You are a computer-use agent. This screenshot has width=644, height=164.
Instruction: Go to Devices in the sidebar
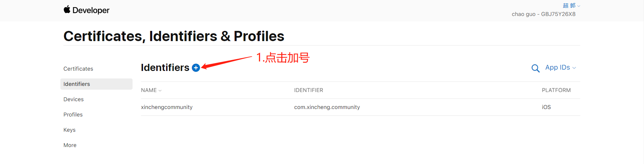pos(74,99)
